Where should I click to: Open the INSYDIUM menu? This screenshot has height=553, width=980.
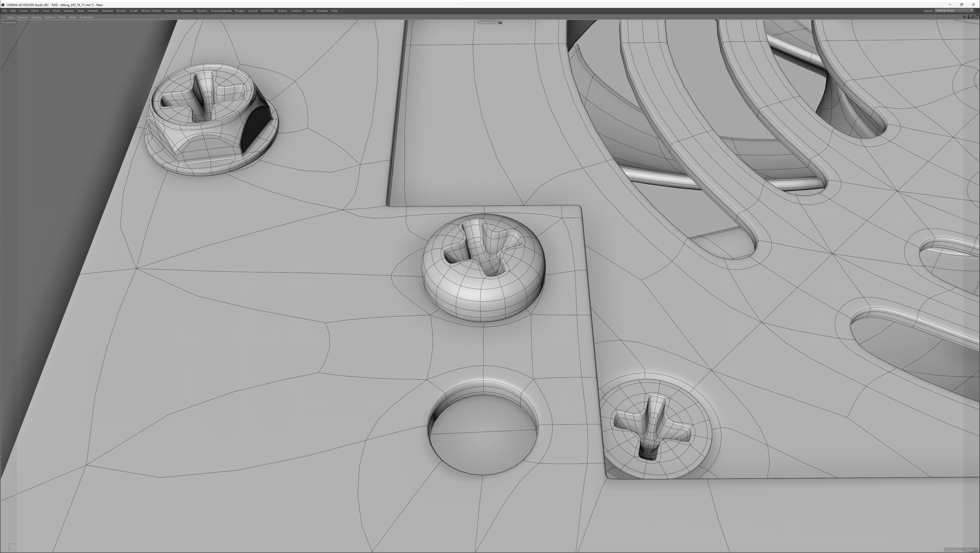coord(267,11)
